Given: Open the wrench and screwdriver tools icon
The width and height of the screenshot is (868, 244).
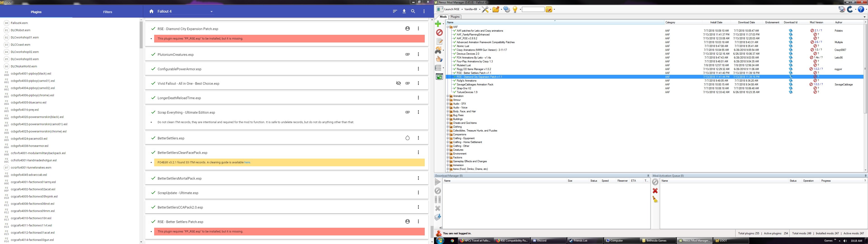Looking at the screenshot, I should click(x=485, y=9).
